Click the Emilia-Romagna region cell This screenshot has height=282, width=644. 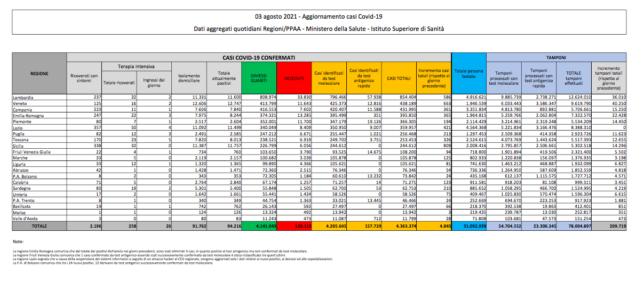(x=29, y=115)
